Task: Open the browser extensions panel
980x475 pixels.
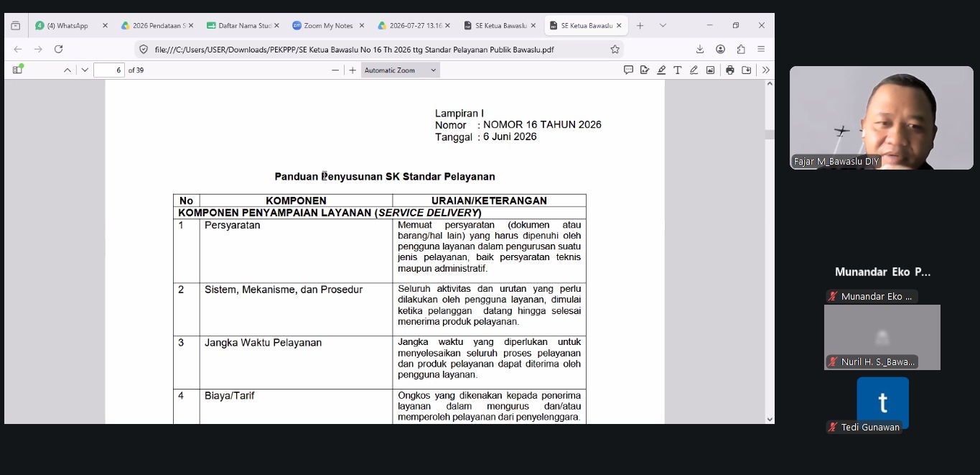Action: [x=741, y=49]
